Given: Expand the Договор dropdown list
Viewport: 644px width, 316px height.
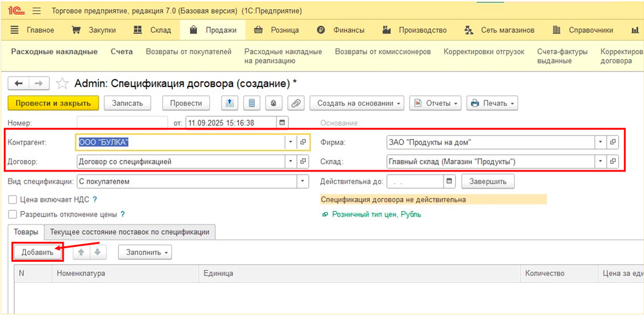Looking at the screenshot, I should pyautogui.click(x=290, y=161).
